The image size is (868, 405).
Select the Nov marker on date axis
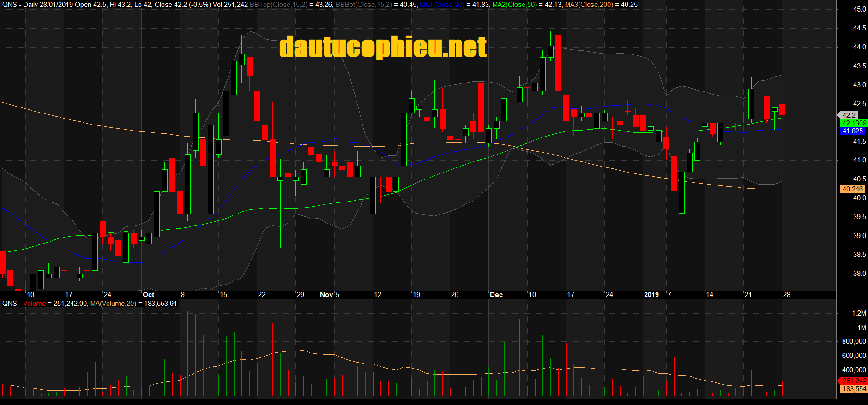[x=326, y=295]
